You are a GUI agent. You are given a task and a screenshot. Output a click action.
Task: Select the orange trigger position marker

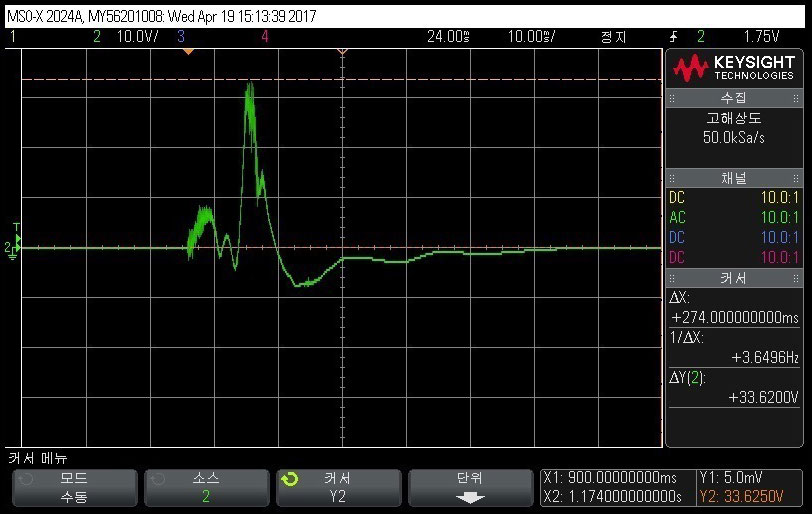point(187,50)
